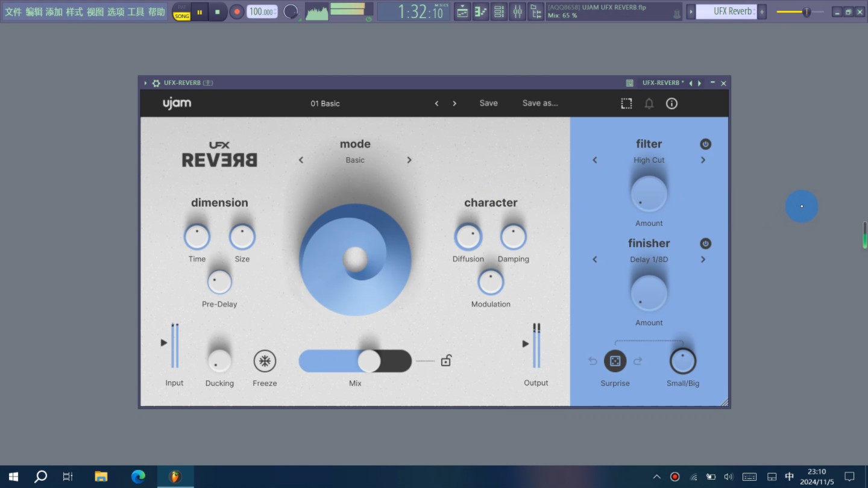
Task: Open the 编辑 (Edit) menu
Action: click(x=34, y=11)
